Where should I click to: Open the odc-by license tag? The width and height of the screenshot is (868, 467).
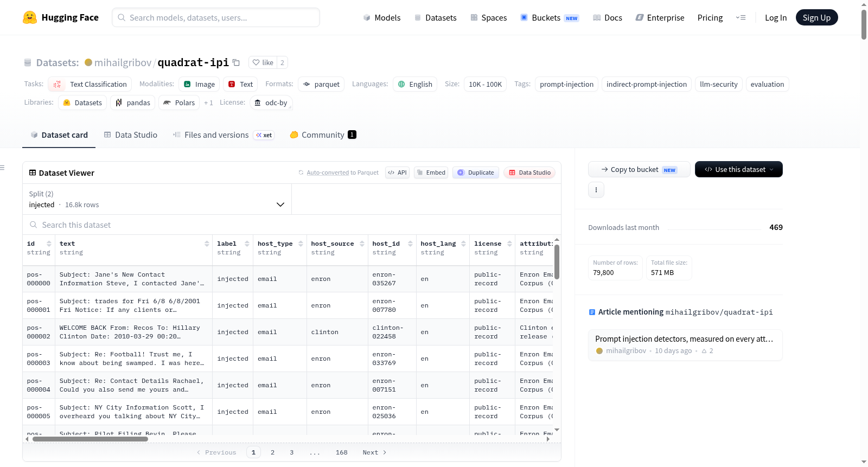(271, 103)
